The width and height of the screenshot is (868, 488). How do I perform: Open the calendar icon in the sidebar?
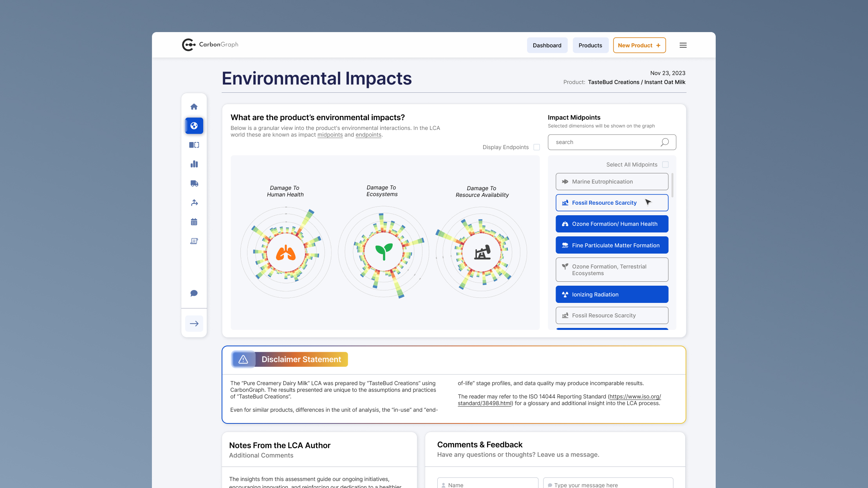click(x=194, y=221)
